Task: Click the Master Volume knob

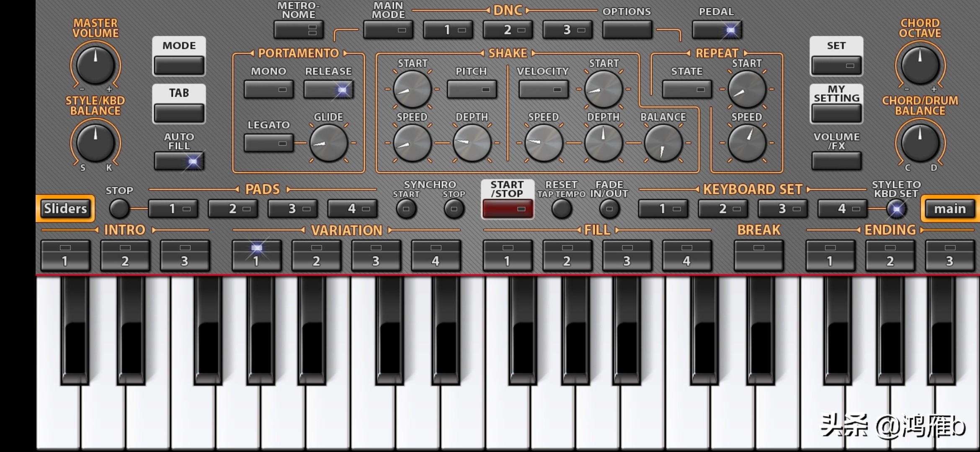Action: coord(95,65)
